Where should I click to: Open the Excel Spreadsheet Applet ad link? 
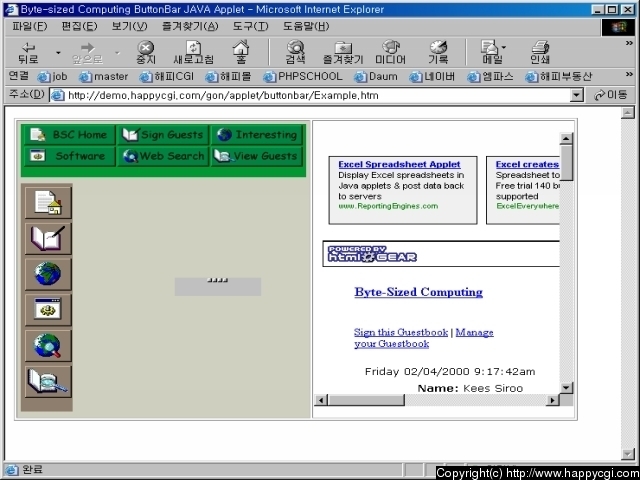(399, 164)
